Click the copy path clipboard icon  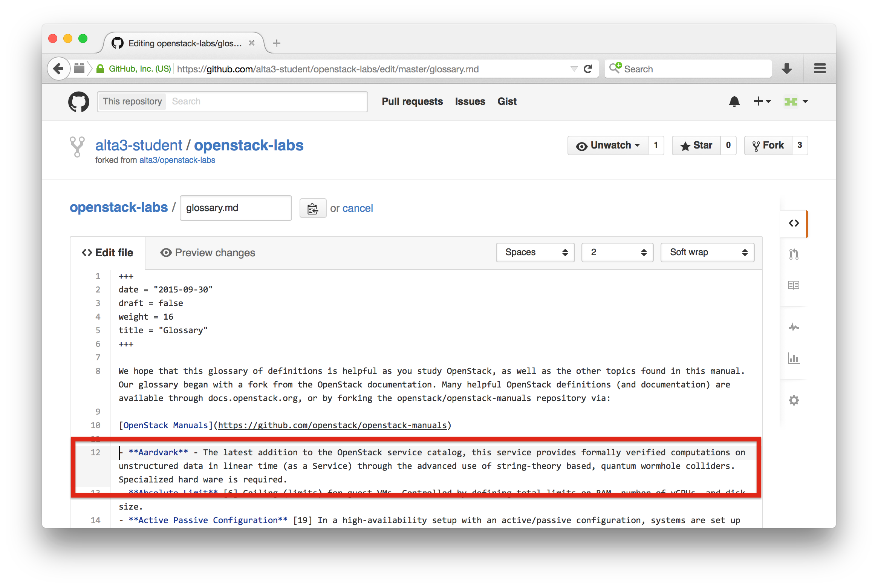(x=312, y=208)
